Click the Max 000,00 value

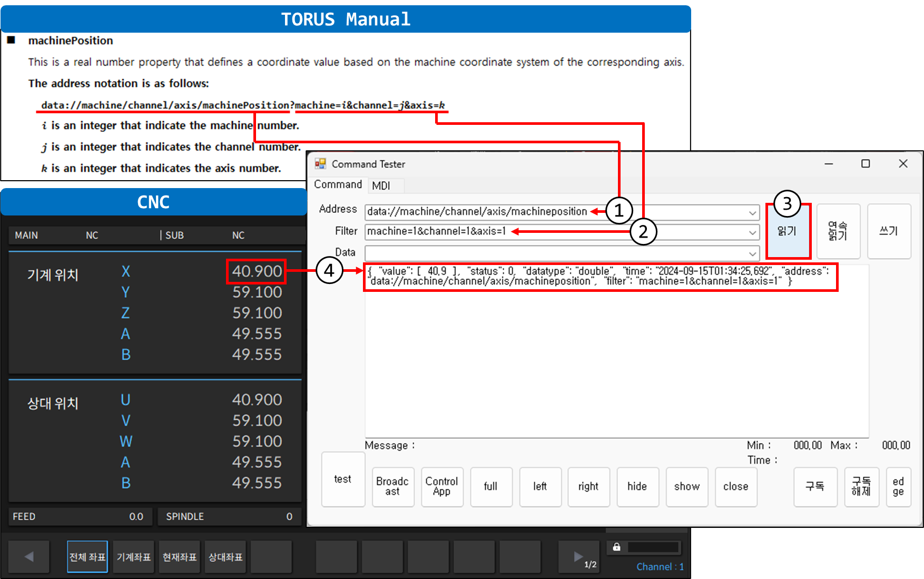[x=896, y=446]
